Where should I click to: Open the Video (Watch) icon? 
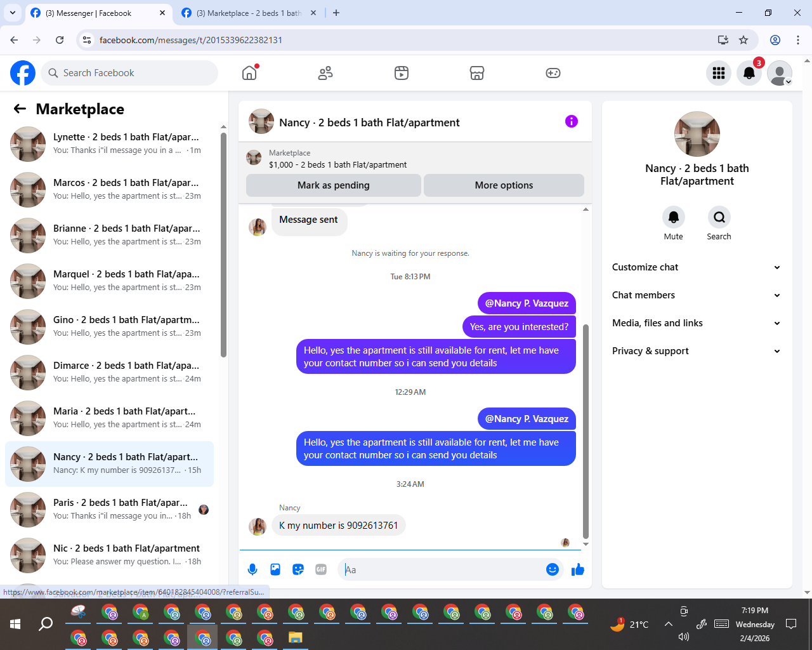(x=402, y=73)
